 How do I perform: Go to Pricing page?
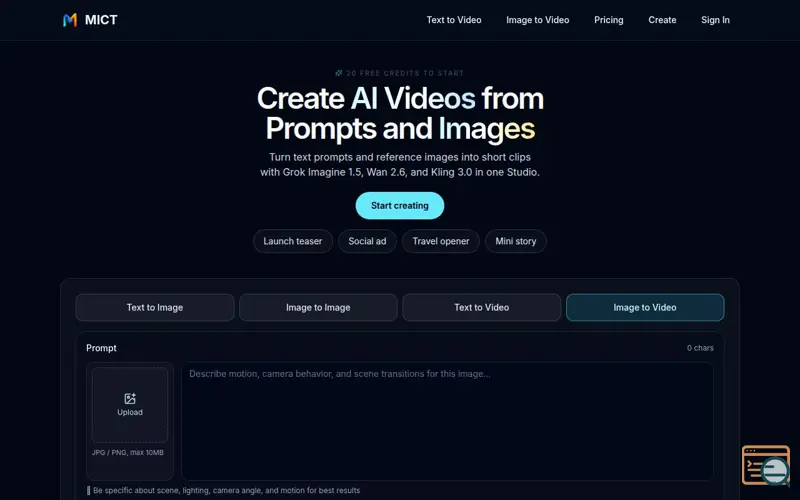[x=609, y=20]
